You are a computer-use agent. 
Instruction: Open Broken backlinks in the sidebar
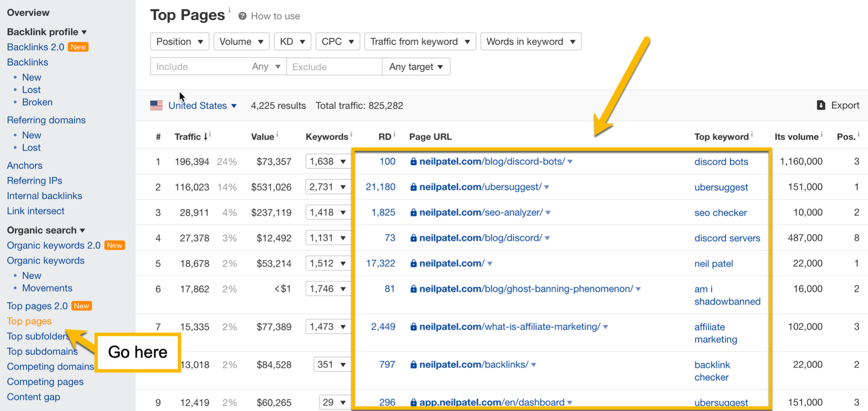37,102
